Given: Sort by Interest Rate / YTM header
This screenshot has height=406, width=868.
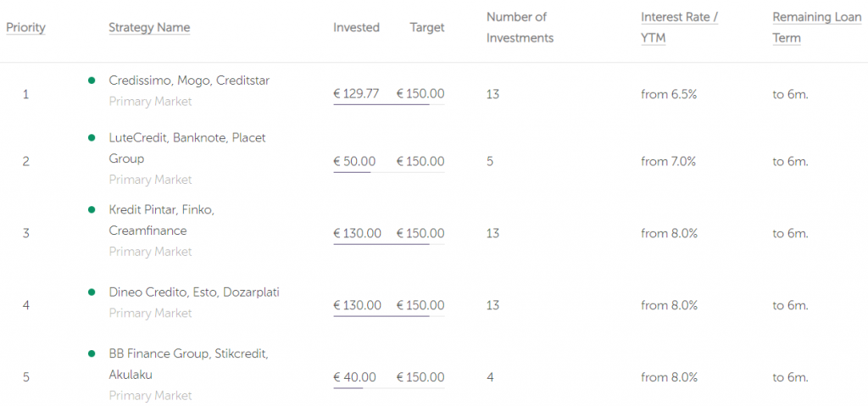Looking at the screenshot, I should pos(679,28).
